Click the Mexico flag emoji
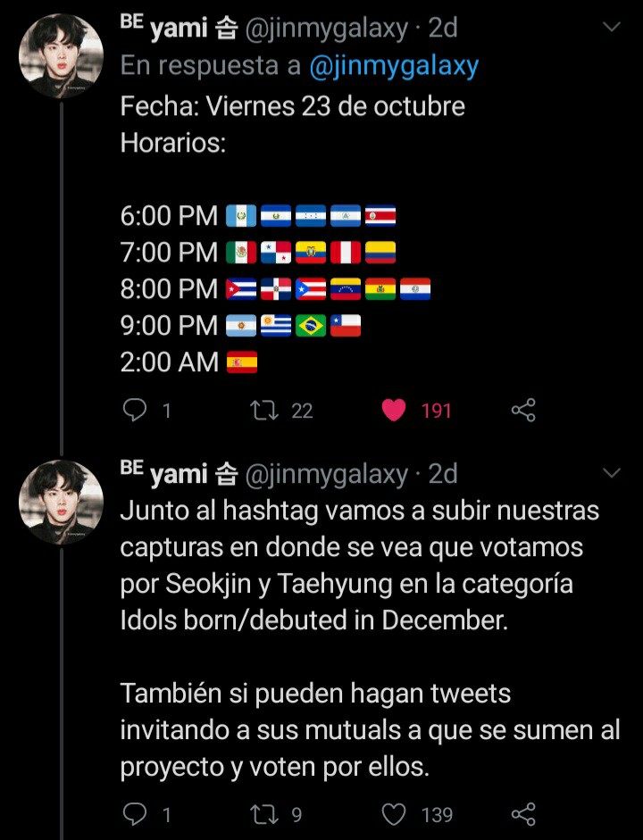The height and width of the screenshot is (840, 643). coord(241,253)
